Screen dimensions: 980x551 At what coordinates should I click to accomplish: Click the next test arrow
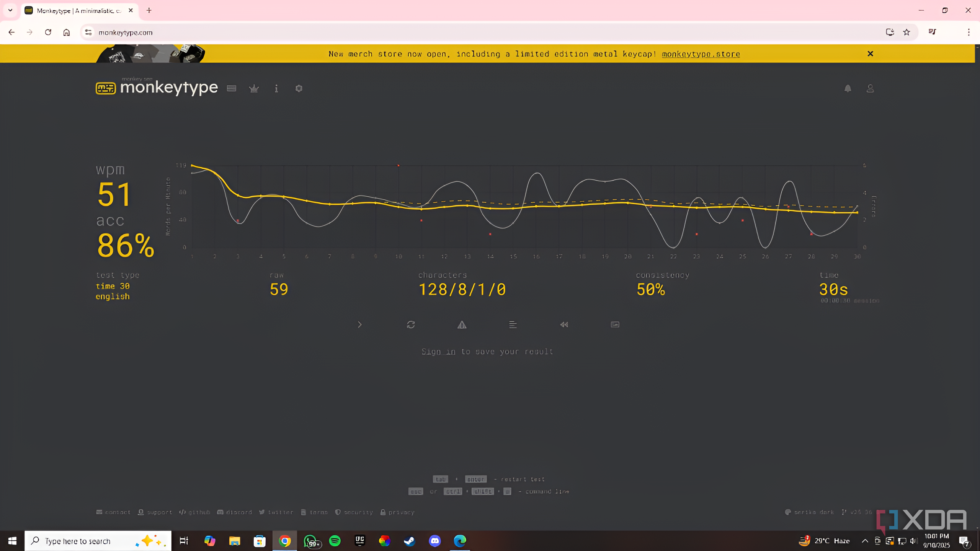click(359, 324)
